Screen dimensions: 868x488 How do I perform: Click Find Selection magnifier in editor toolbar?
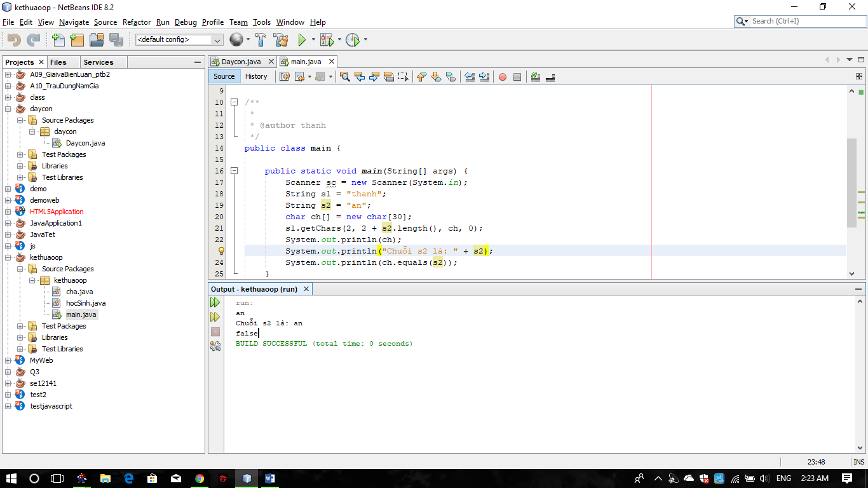pyautogui.click(x=345, y=77)
